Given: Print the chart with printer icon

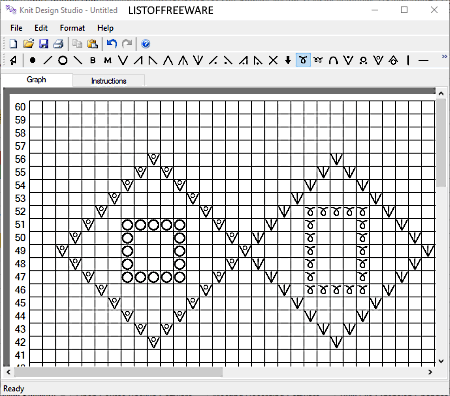Looking at the screenshot, I should (x=59, y=44).
